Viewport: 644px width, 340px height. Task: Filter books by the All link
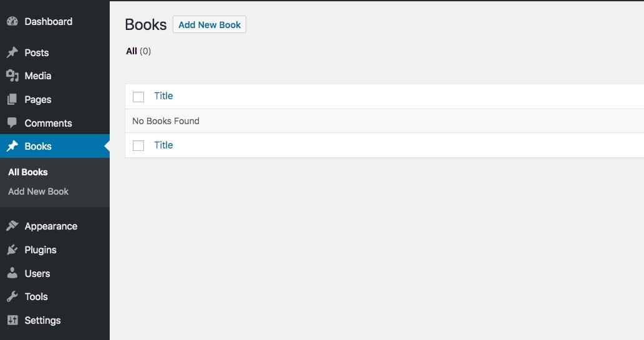(x=132, y=51)
